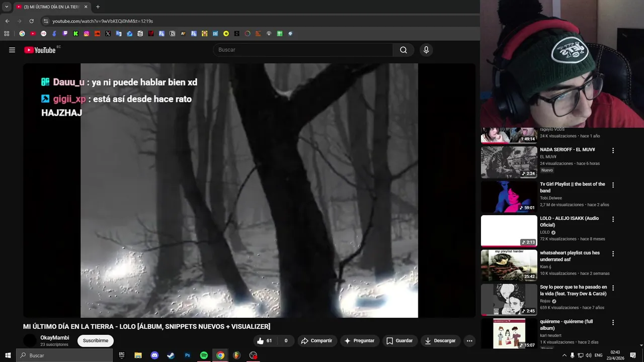Visit EL MUV¥ channel link
Image resolution: width=644 pixels, height=362 pixels.
pyautogui.click(x=548, y=157)
